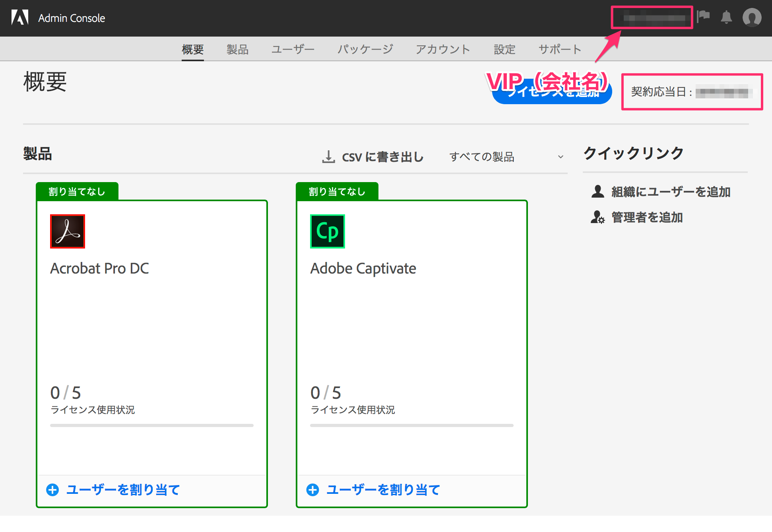Click the add-administrator gear-person icon
Viewport: 772px width, 532px height.
(597, 217)
